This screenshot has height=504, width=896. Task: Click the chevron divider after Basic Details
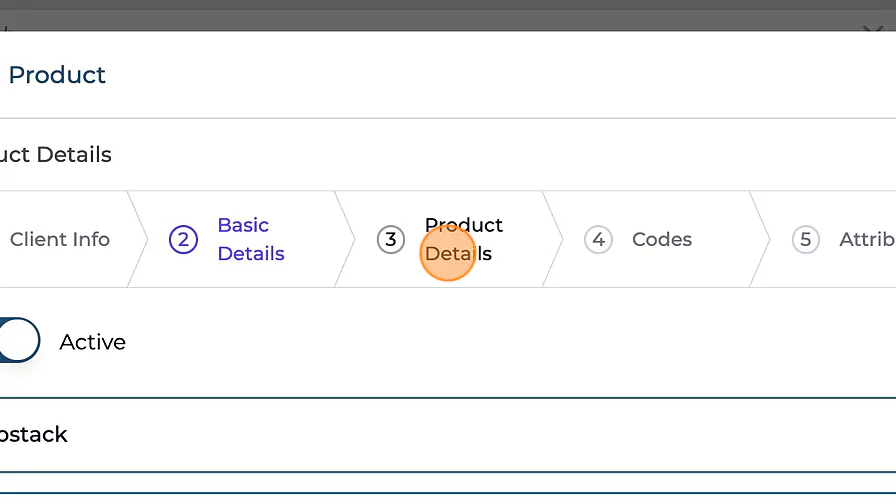345,240
